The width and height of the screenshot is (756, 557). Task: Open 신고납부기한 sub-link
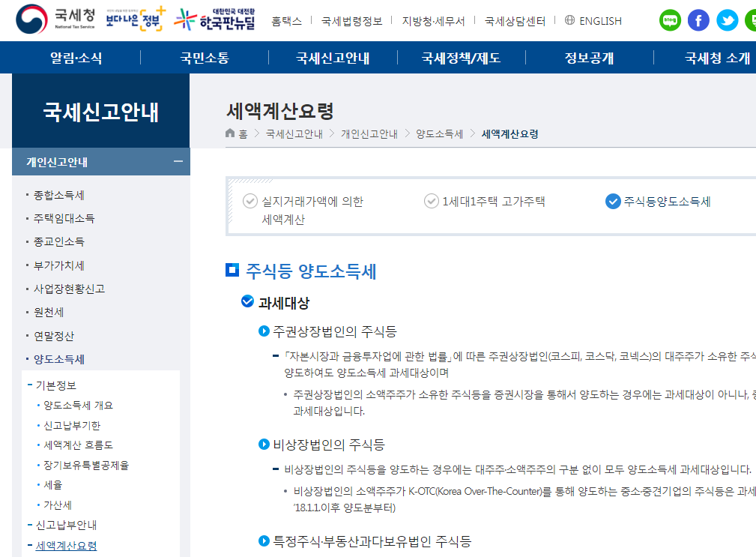tap(72, 425)
